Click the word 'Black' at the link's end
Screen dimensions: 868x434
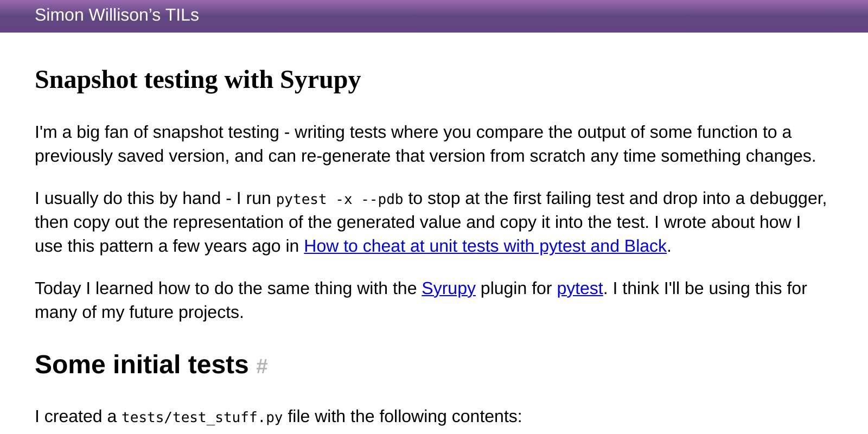[x=646, y=246]
